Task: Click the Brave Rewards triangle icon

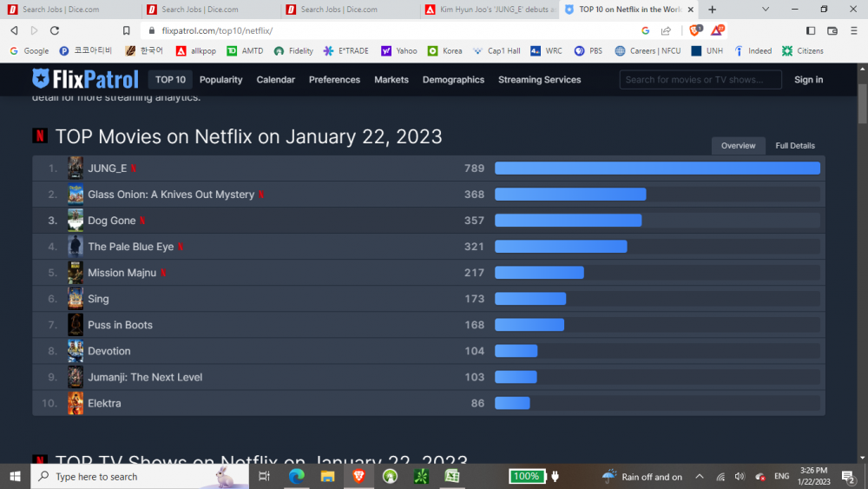Action: click(x=717, y=30)
